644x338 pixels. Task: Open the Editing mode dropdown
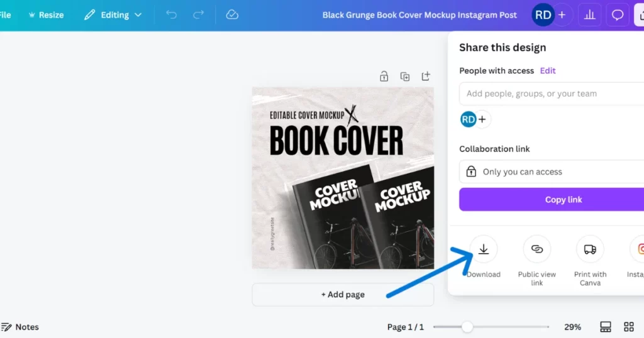(113, 15)
